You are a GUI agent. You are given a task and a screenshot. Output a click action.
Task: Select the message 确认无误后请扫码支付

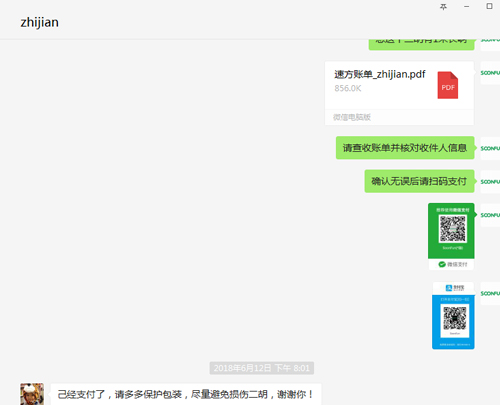419,181
